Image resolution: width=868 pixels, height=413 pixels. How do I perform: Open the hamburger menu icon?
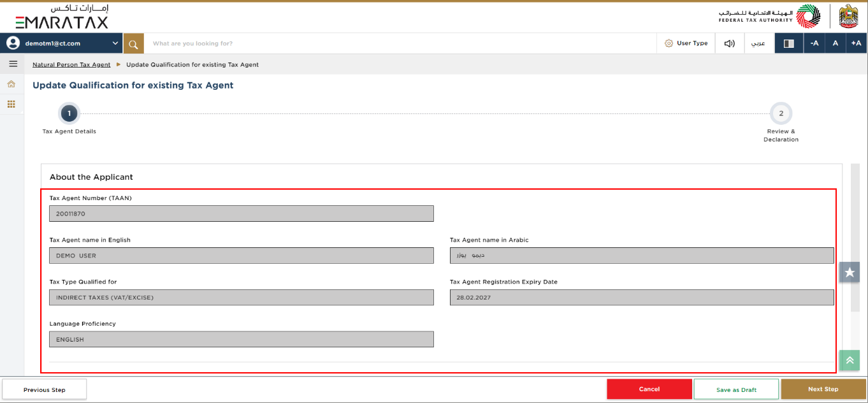[13, 64]
